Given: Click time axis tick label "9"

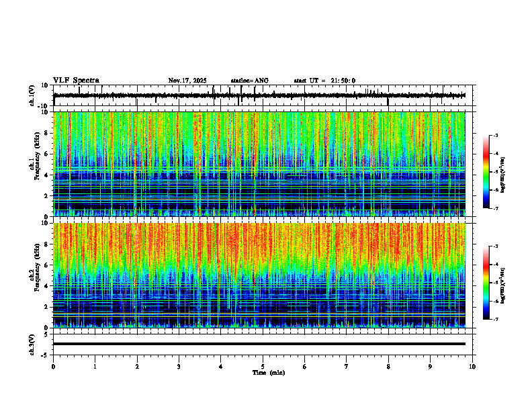Looking at the screenshot, I should [430, 367].
